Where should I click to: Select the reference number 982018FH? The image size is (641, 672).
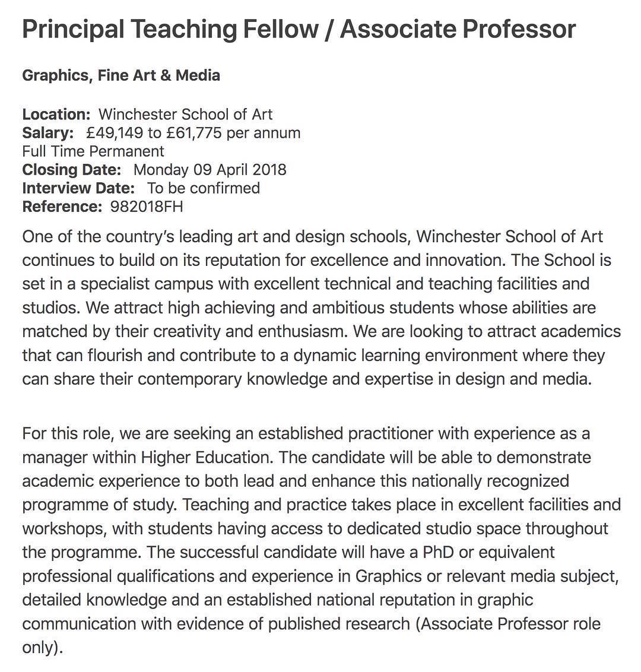[147, 206]
